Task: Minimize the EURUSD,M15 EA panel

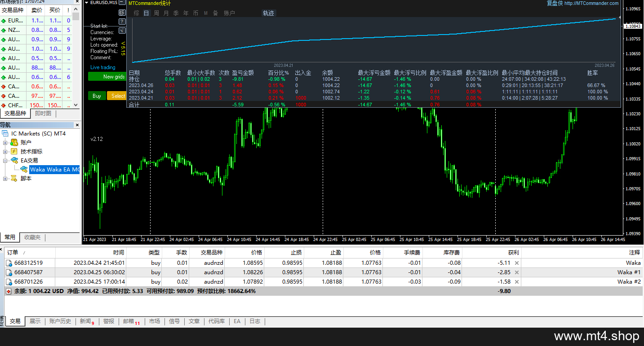Action: 122,3
